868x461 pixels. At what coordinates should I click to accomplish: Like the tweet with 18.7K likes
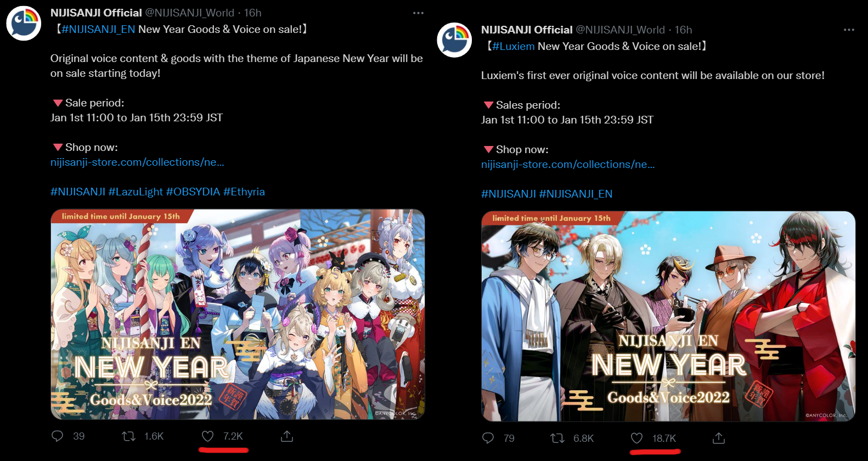tap(636, 438)
